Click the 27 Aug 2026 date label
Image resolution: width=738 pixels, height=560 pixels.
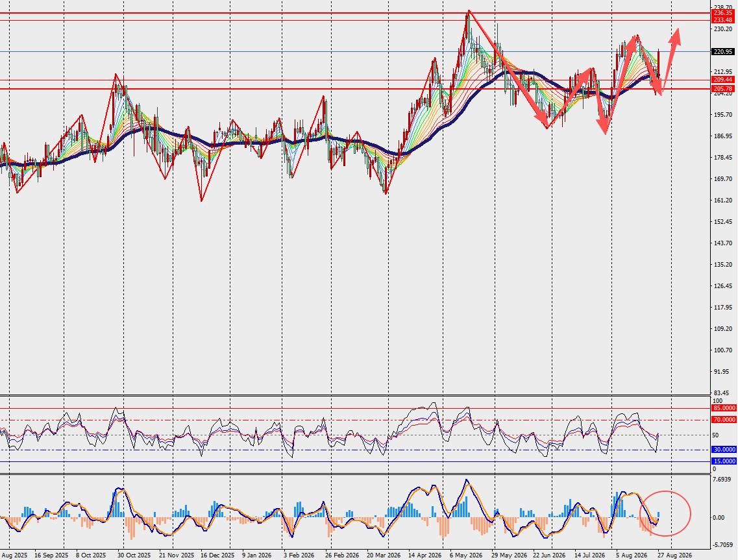click(x=675, y=555)
